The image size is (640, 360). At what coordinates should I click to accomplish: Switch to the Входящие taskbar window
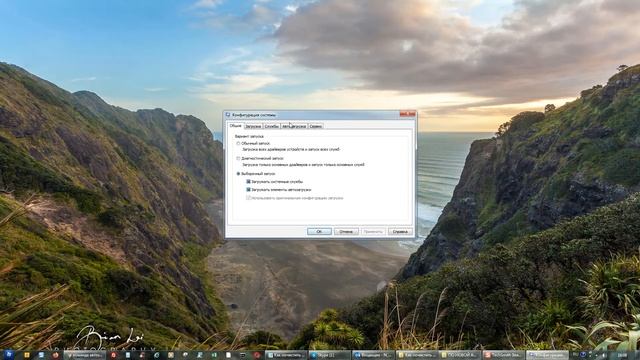point(373,355)
